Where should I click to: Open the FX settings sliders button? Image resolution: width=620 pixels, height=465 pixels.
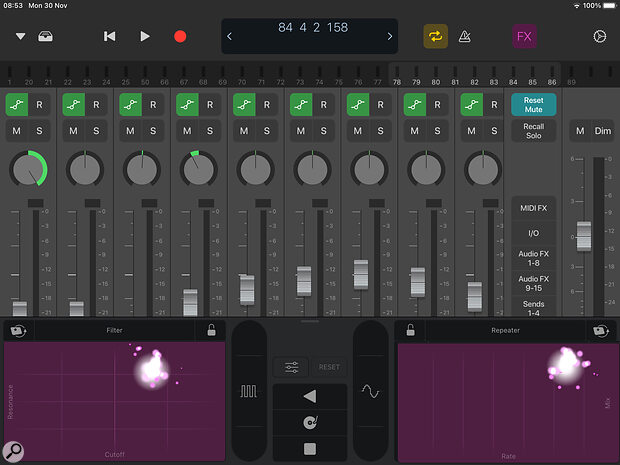pos(291,367)
